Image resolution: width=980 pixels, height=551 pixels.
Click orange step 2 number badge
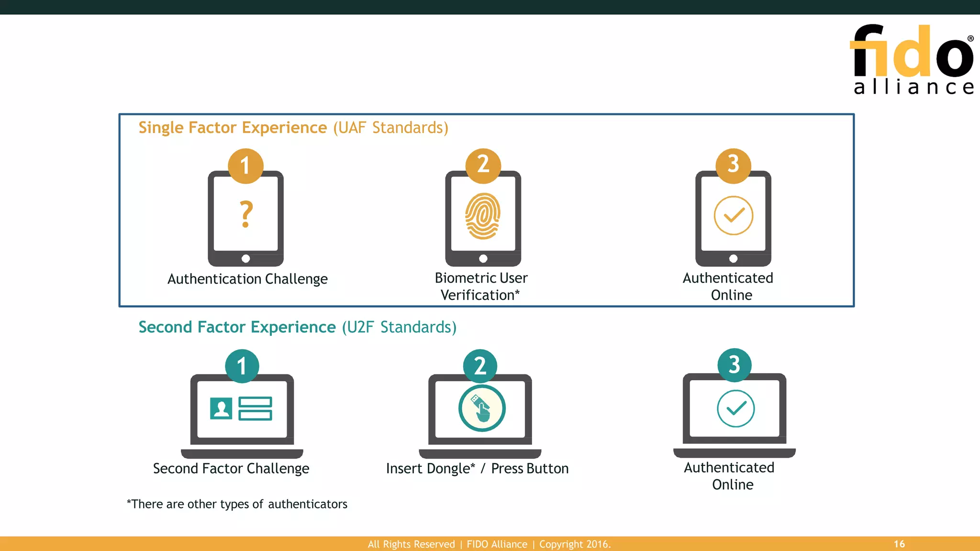[483, 165]
